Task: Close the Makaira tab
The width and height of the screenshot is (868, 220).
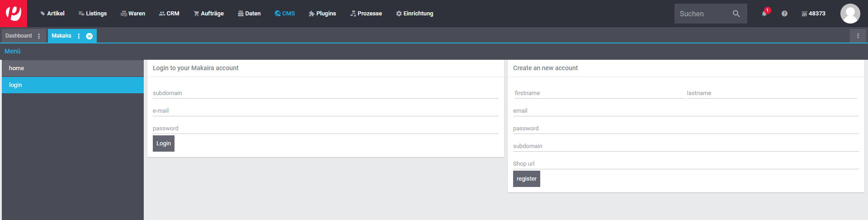Action: click(90, 36)
